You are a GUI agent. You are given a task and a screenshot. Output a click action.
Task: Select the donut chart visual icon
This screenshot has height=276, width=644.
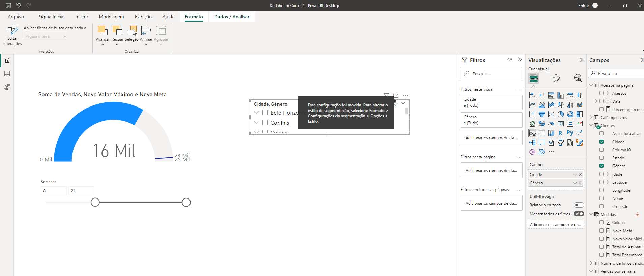click(570, 114)
